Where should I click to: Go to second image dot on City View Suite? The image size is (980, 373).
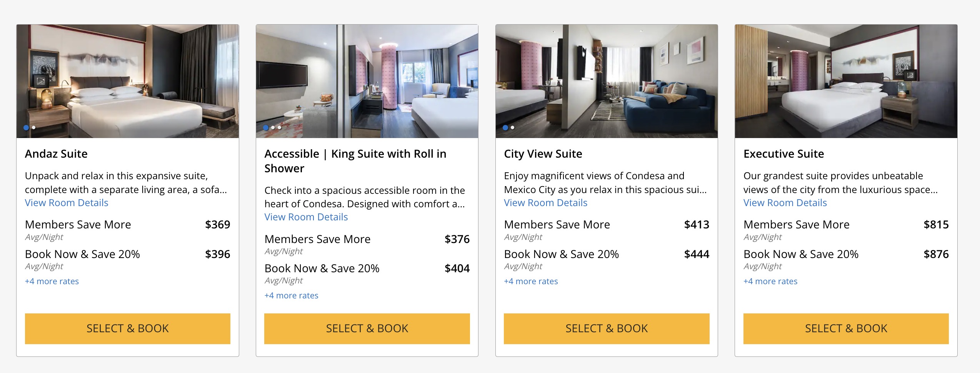(x=512, y=127)
